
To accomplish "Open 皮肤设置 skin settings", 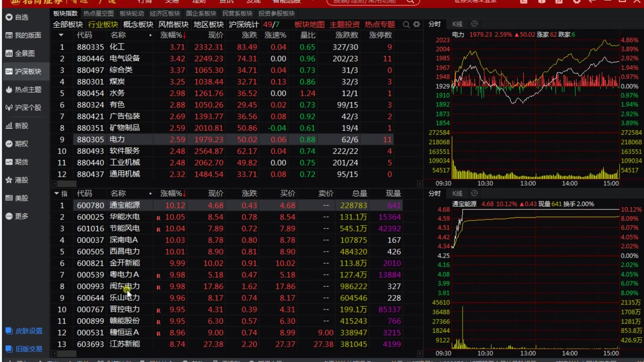I will 24,331.
